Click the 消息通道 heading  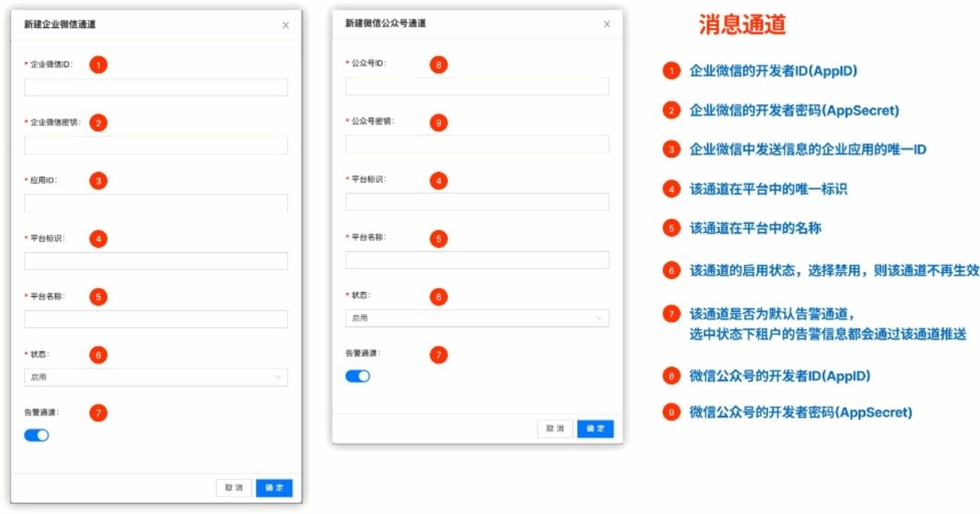tap(742, 25)
